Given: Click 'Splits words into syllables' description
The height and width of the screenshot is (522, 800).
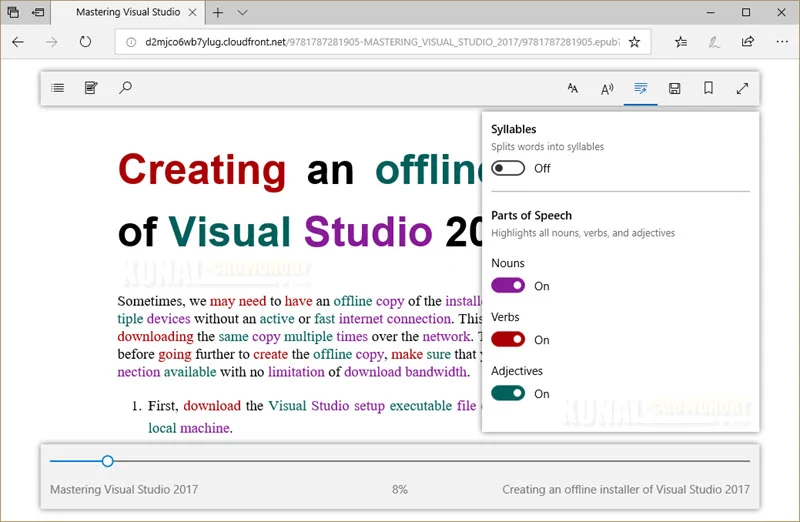Looking at the screenshot, I should tap(547, 147).
